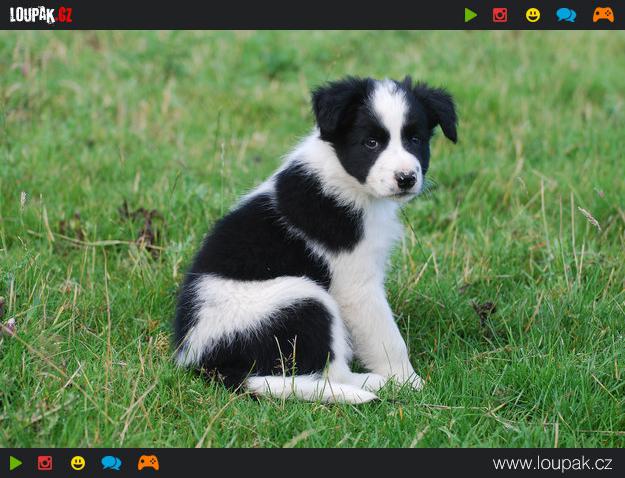Click the puppy's black nose in photo
Screen dimensions: 625x478
point(405,180)
